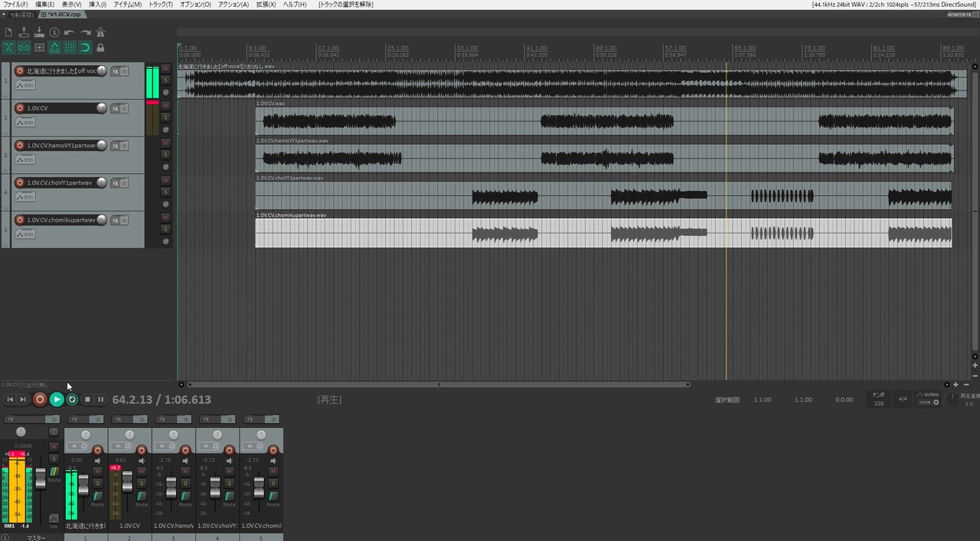
Task: Open 挿入(I) menu
Action: [x=98, y=5]
